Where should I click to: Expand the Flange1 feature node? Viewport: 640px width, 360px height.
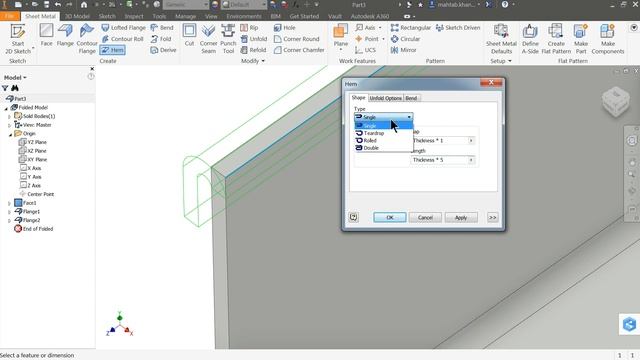(9, 211)
